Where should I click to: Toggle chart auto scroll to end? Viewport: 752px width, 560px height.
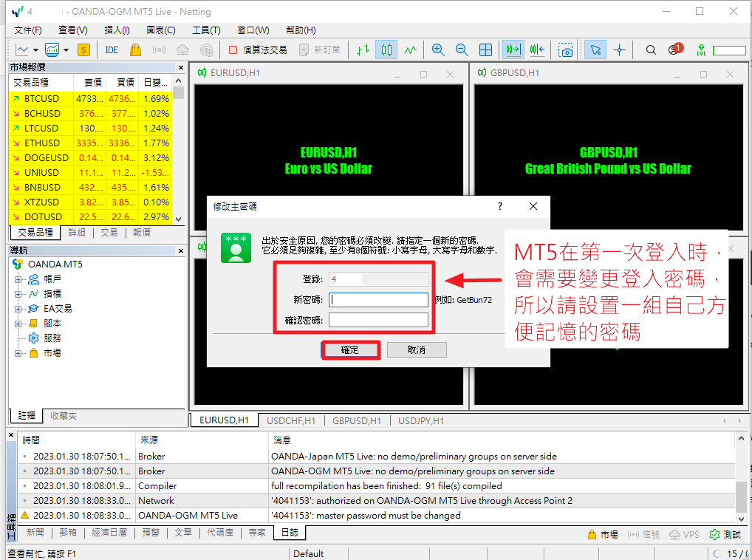513,49
